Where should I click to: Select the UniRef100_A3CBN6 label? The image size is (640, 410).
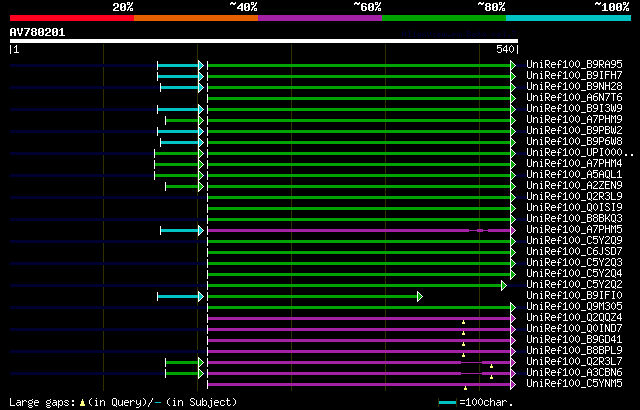point(574,373)
